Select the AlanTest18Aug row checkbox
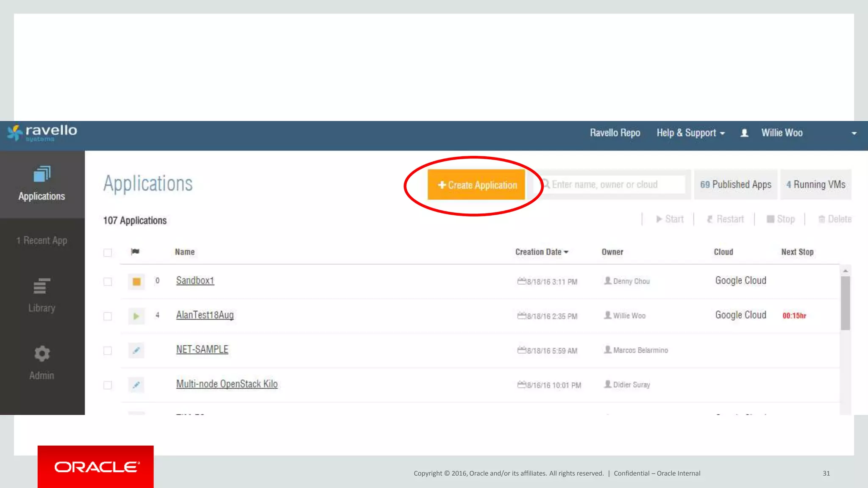Viewport: 868px width, 488px height. (x=108, y=316)
